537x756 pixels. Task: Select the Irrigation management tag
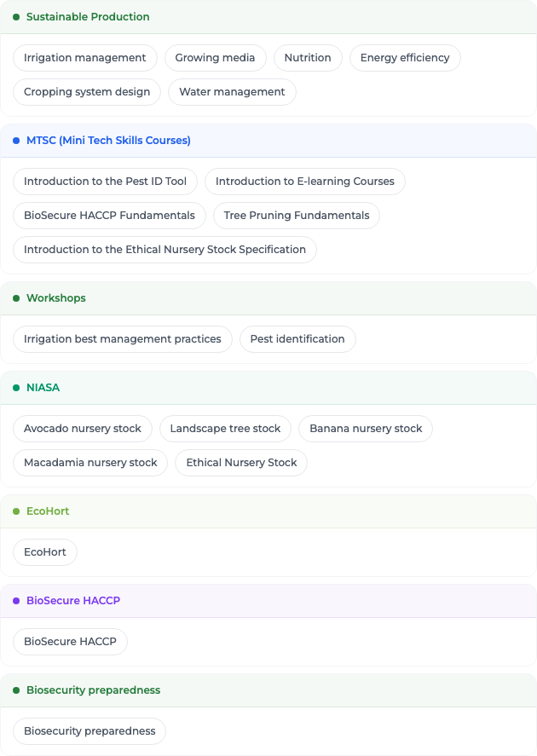pos(85,58)
